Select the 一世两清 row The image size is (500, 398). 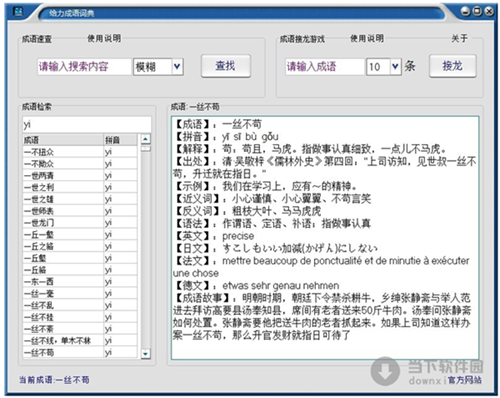pyautogui.click(x=80, y=176)
